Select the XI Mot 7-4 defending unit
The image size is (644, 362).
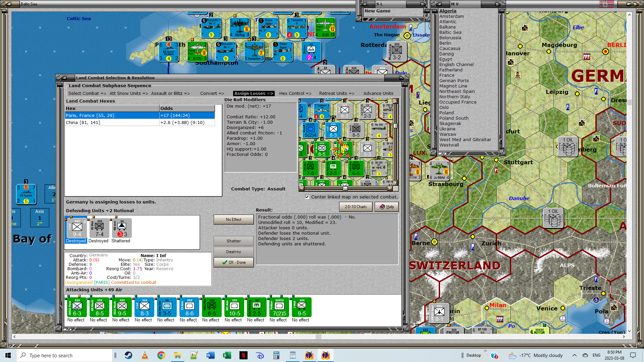click(99, 229)
